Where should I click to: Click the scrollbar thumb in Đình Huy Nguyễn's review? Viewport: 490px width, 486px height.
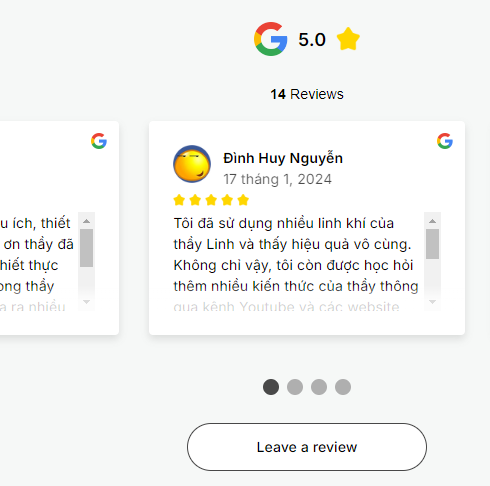[x=432, y=244]
